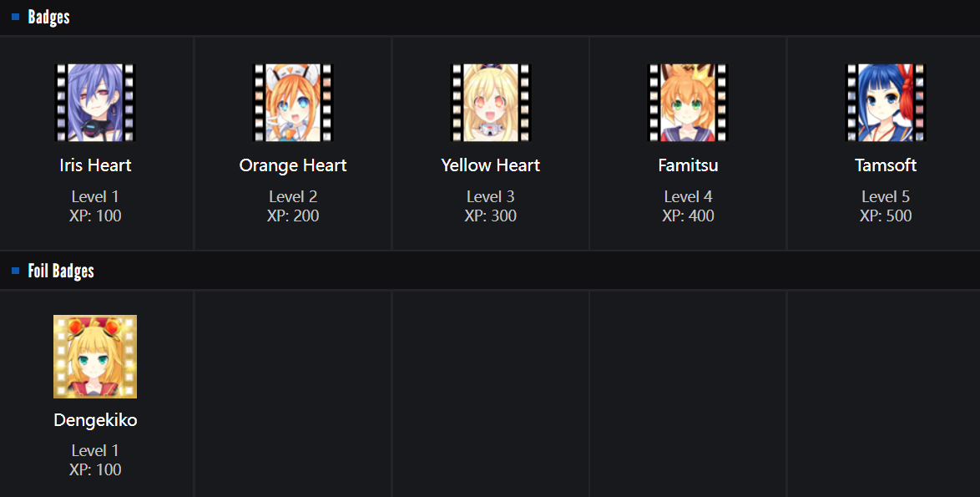Click the Iris Heart name label

point(95,165)
